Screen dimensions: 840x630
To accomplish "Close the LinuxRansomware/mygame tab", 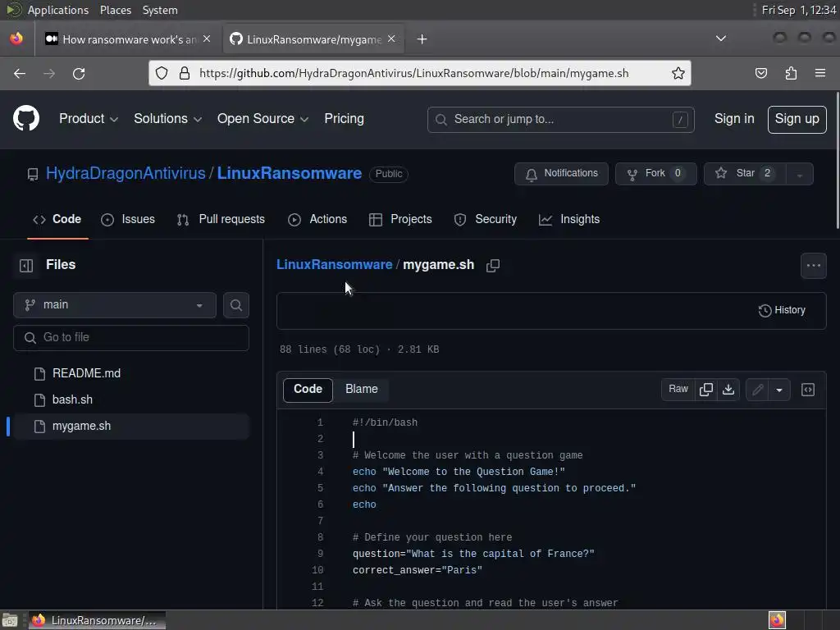I will (x=391, y=39).
